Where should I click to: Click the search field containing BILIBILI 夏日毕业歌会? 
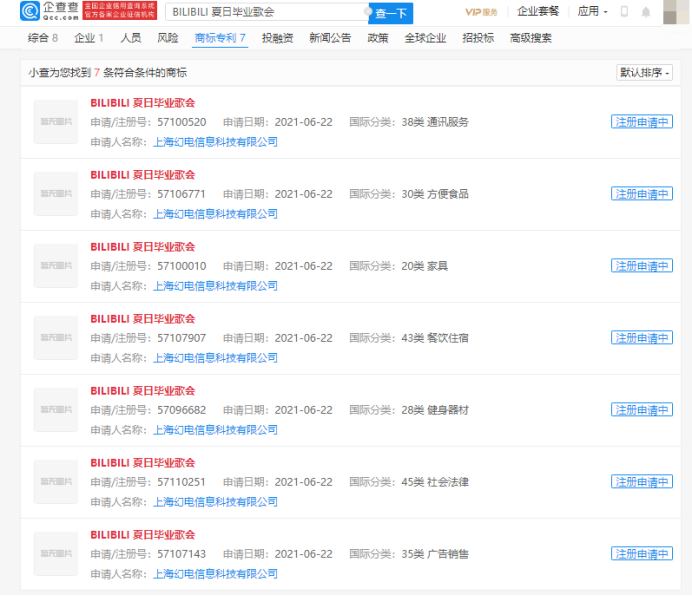coord(266,12)
